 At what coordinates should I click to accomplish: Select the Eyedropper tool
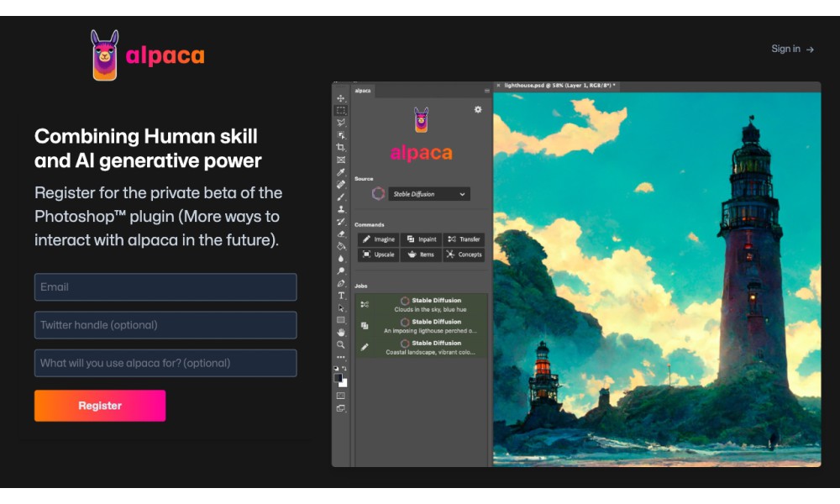point(341,172)
